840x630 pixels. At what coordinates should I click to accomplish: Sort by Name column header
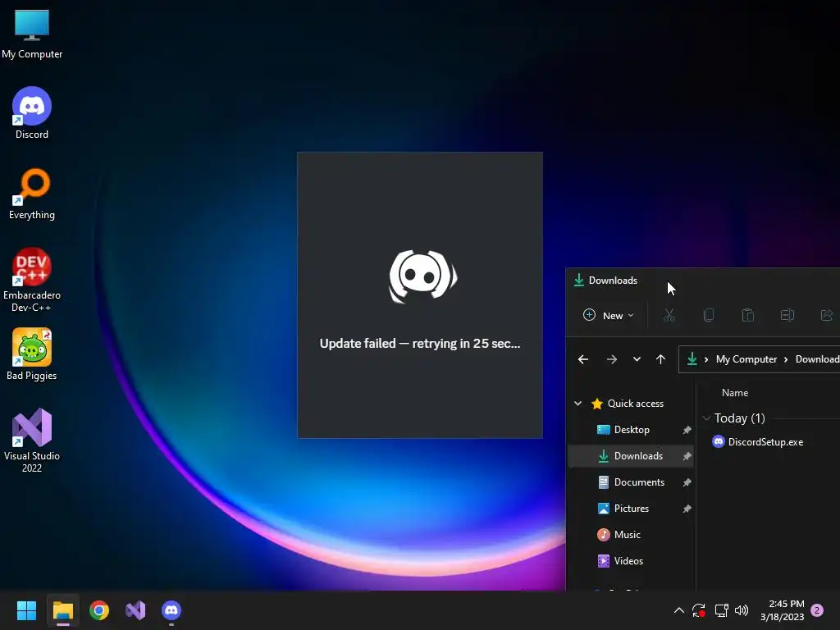(734, 393)
